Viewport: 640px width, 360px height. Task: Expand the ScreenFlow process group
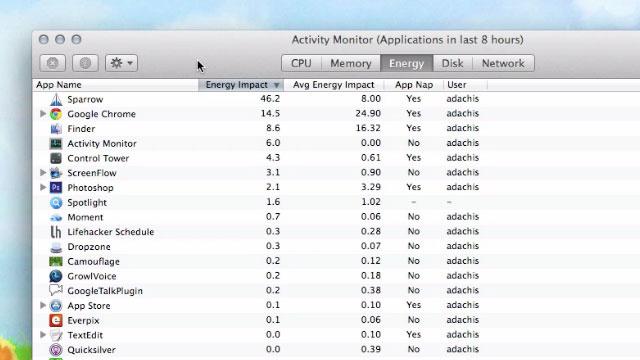(x=43, y=172)
